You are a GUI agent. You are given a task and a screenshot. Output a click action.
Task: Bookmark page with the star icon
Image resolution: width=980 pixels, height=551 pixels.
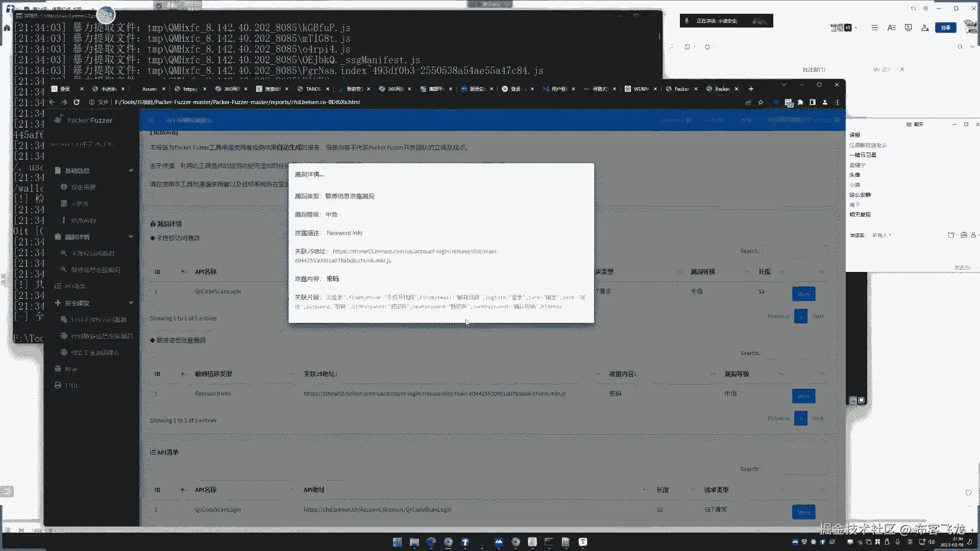pyautogui.click(x=761, y=102)
